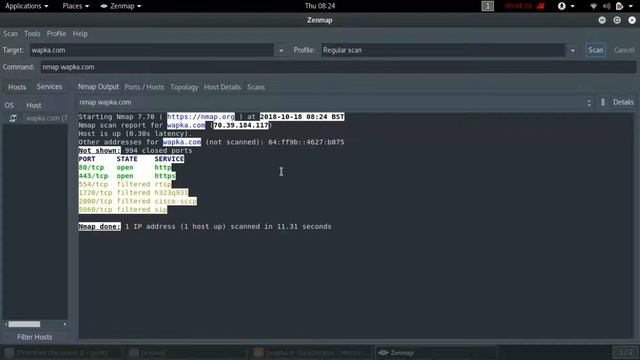Switch to the Nmap Output tab
This screenshot has height=360, width=640.
98,87
